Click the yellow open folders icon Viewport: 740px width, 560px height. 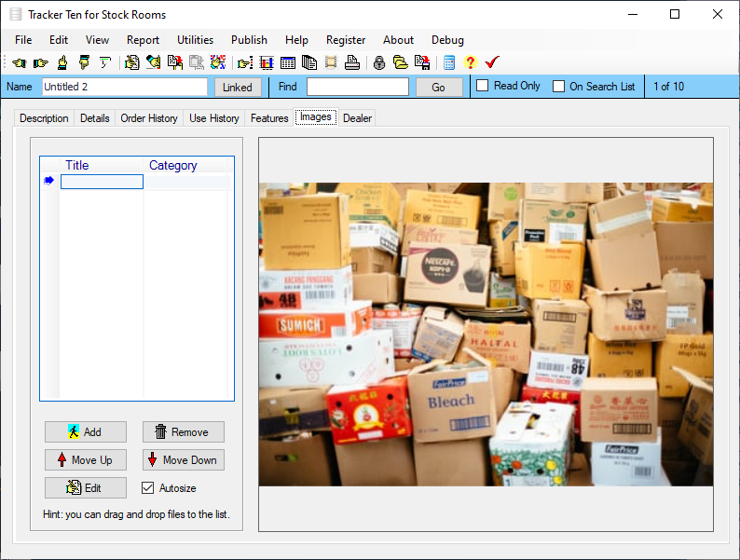401,62
